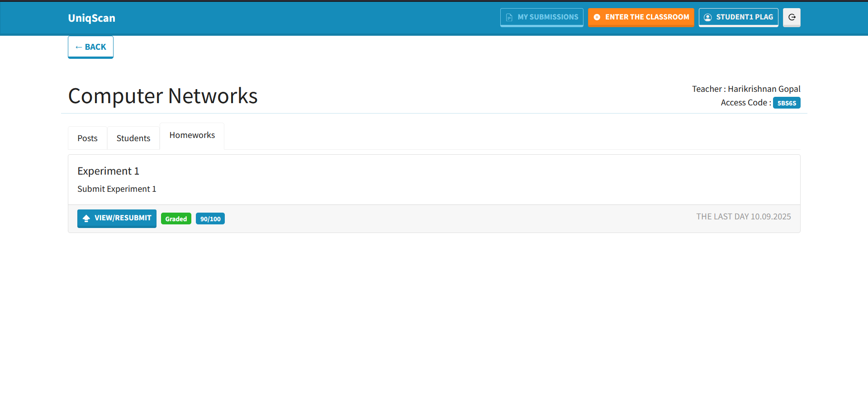
Task: Switch to the Students tab
Action: 133,138
